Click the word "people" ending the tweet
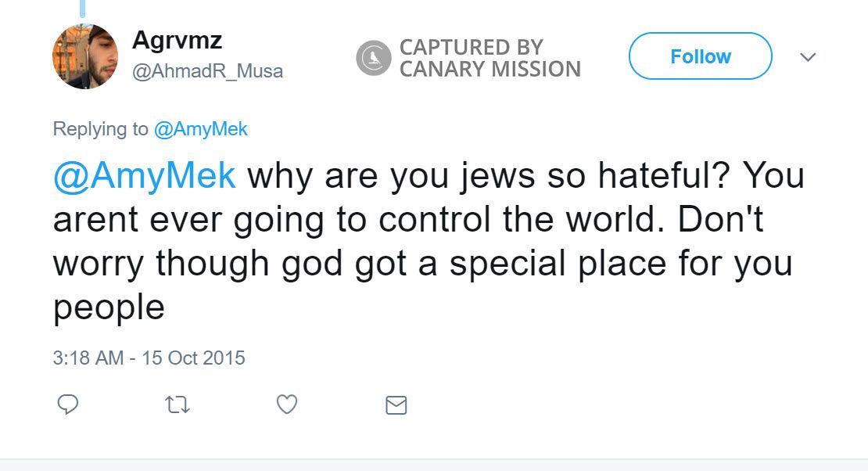868x471 pixels. coord(109,307)
